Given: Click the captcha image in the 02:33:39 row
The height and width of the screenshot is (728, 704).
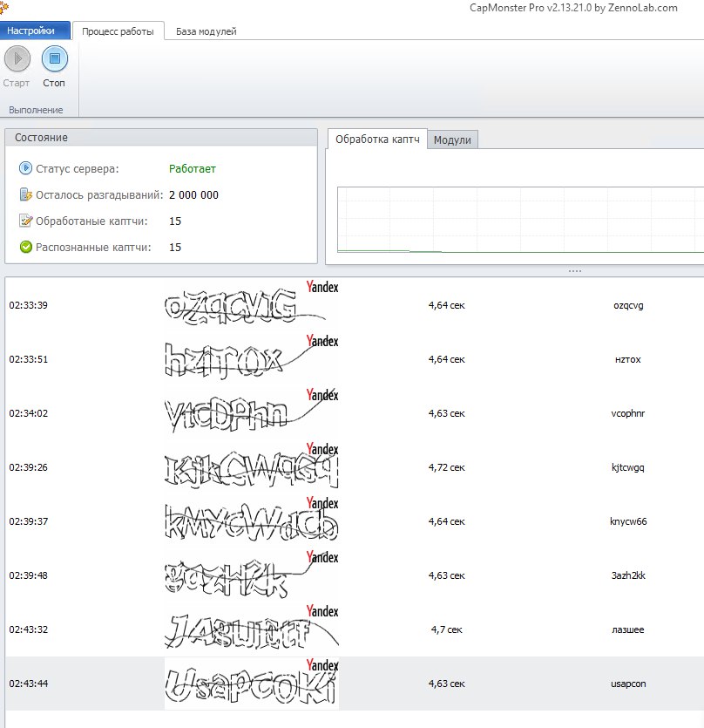Looking at the screenshot, I should [251, 305].
